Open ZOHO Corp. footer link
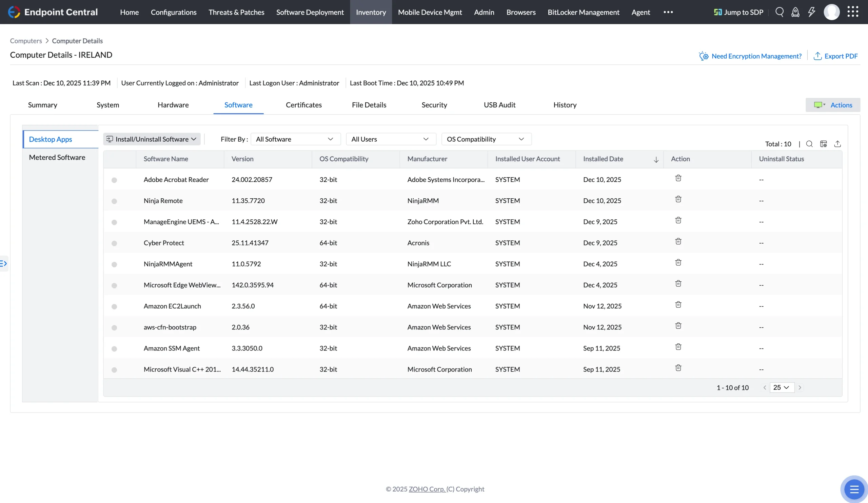Screen dimensions: 868x503 point(427,489)
